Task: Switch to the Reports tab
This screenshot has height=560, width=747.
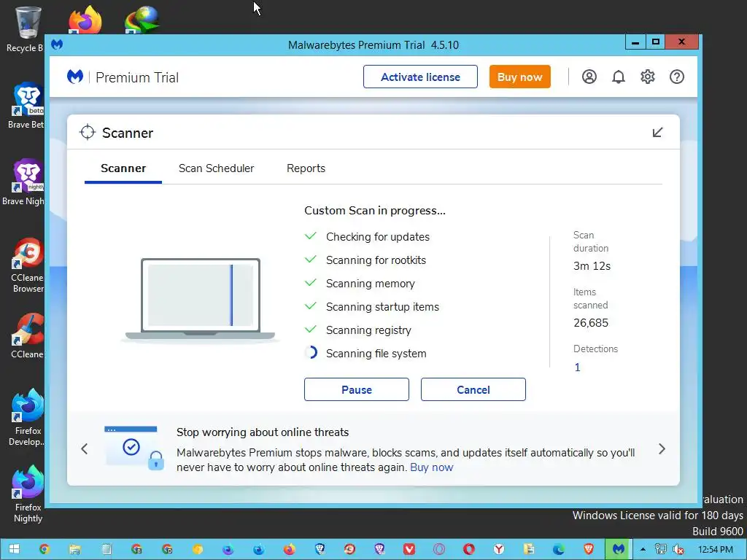Action: 306,168
